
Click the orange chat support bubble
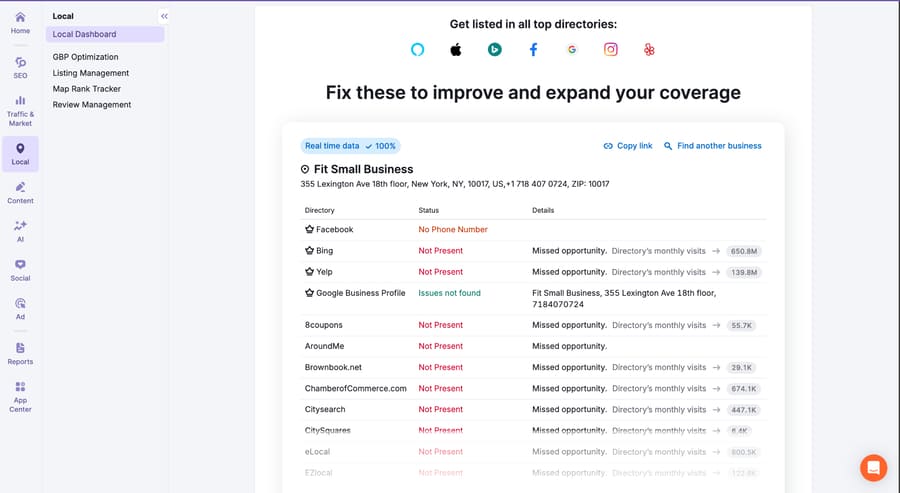[873, 468]
